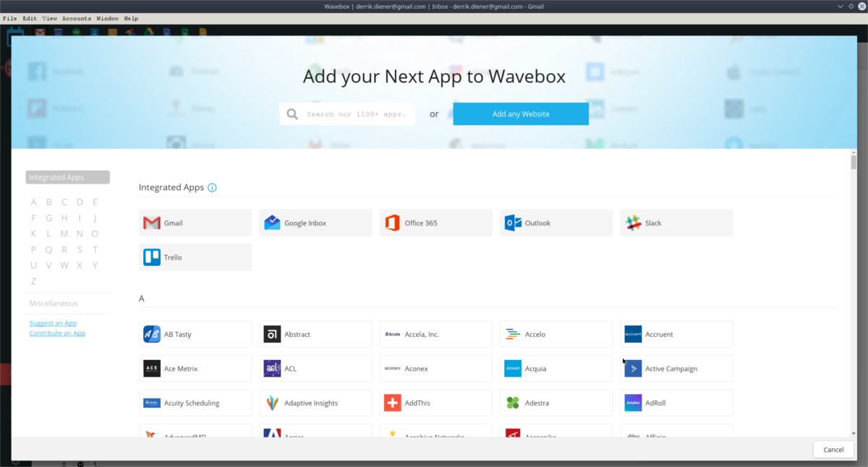Jump to apps starting with T

point(95,249)
